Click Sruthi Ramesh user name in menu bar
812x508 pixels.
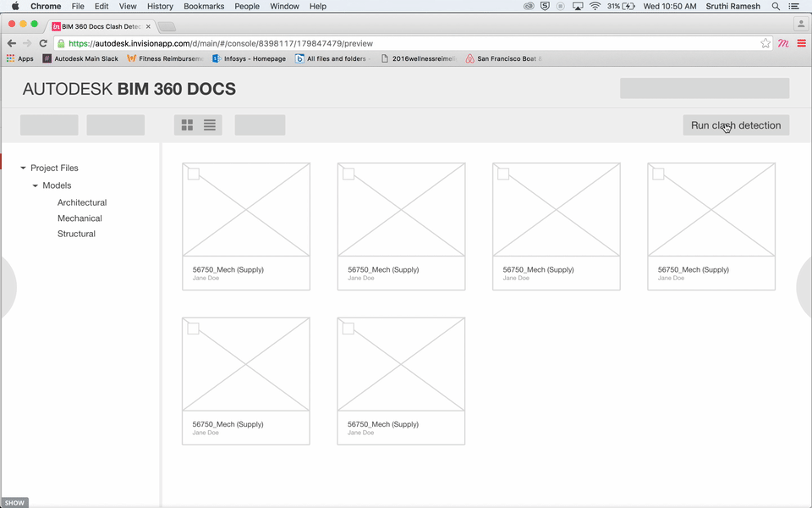pyautogui.click(x=732, y=6)
